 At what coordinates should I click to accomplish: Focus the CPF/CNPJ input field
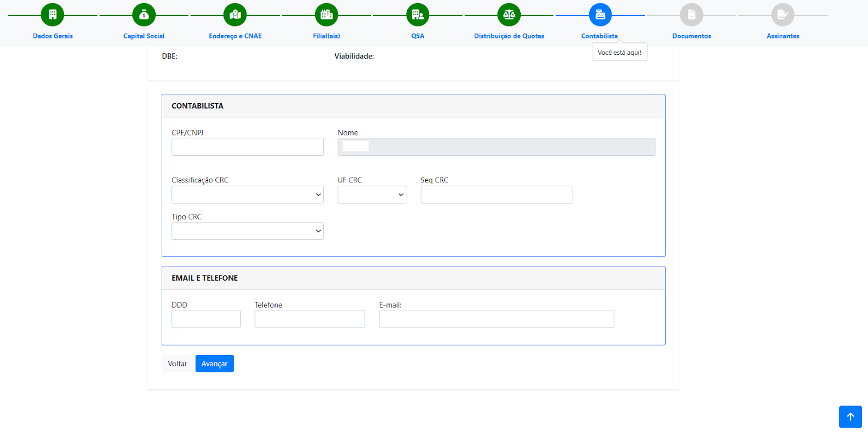pos(247,147)
